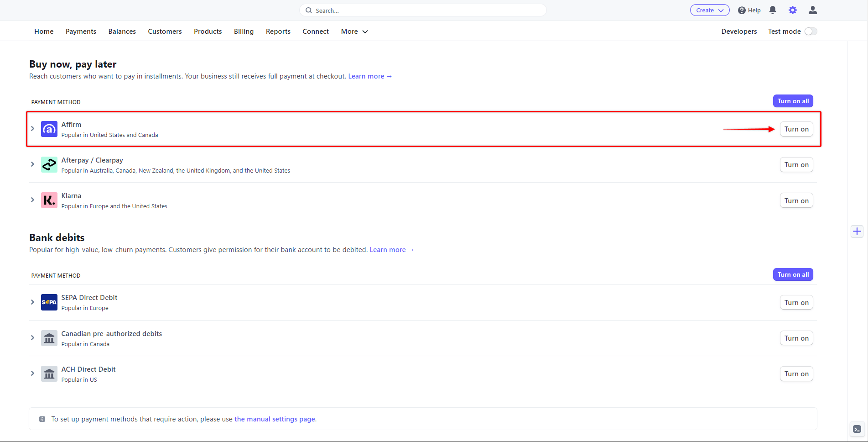Go to the Developers section
This screenshot has width=868, height=442.
[x=739, y=31]
